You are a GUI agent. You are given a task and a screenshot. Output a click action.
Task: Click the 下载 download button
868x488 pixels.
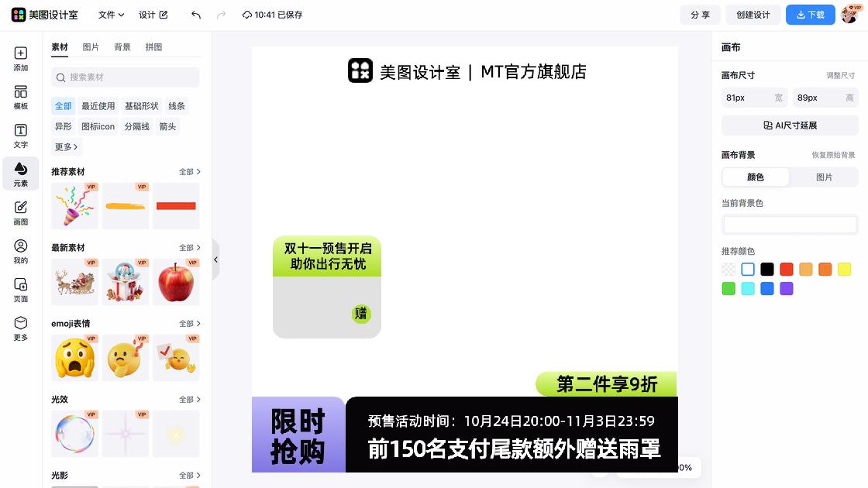[810, 14]
